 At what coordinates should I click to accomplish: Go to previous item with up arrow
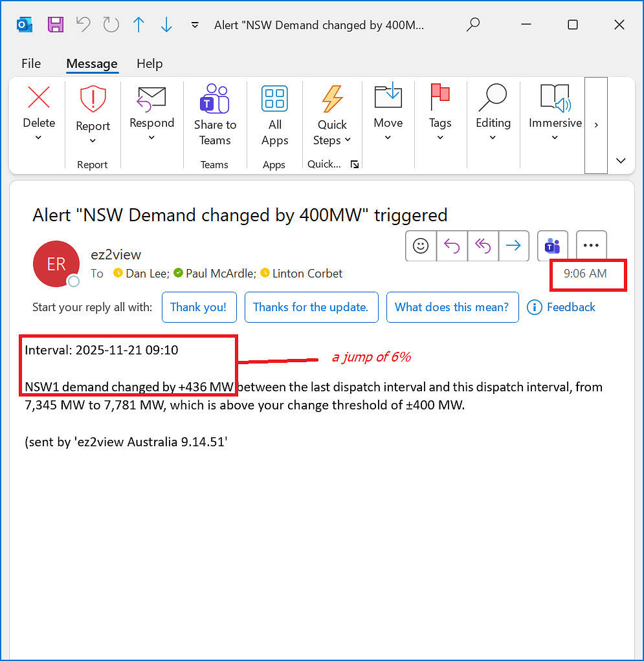pyautogui.click(x=139, y=25)
